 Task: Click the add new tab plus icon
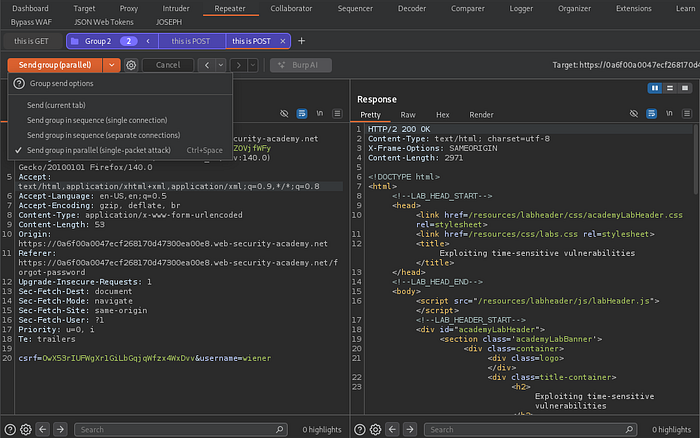tap(302, 41)
